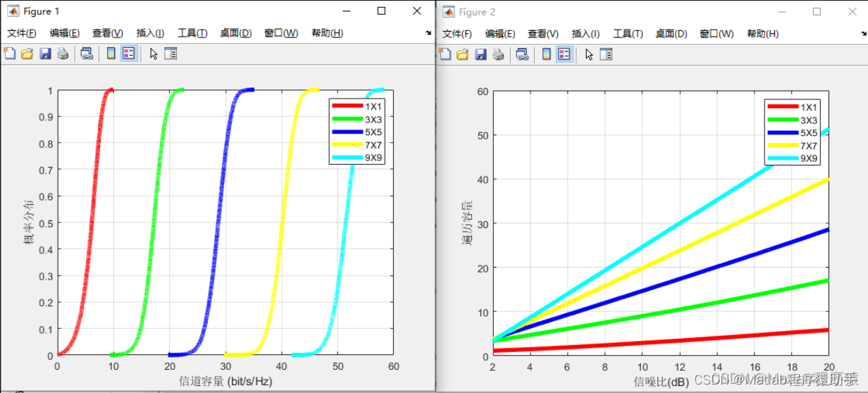Open 文件(F) menu in Figure 1

coord(22,33)
